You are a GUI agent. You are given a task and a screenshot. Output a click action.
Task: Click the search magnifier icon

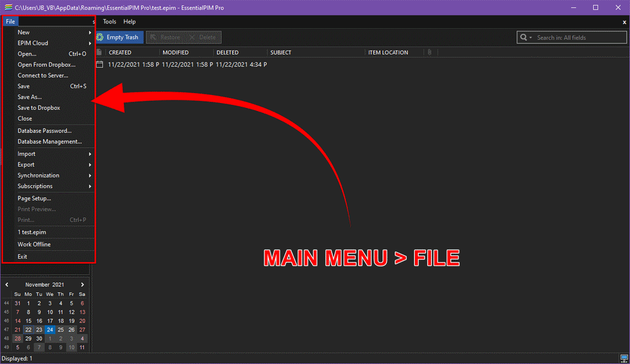523,37
